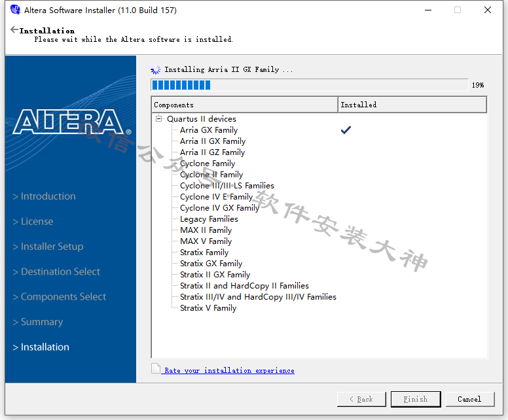Click the Installation step in sidebar

pyautogui.click(x=41, y=347)
